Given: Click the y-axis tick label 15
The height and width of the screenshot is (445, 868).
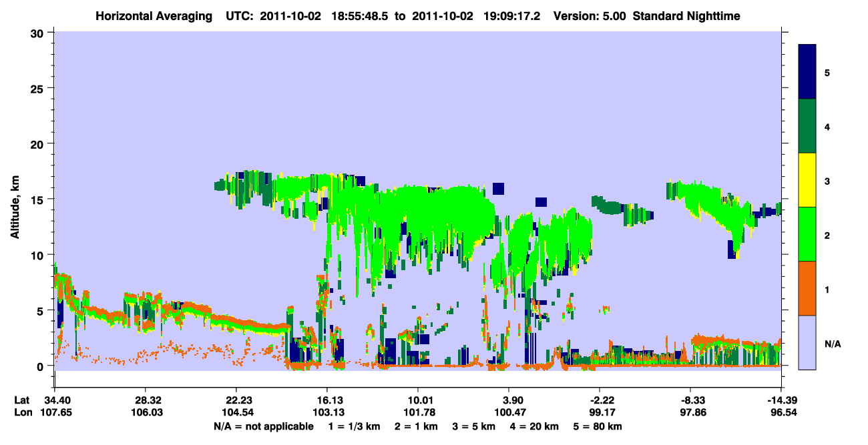Looking at the screenshot, I should click(x=39, y=199).
